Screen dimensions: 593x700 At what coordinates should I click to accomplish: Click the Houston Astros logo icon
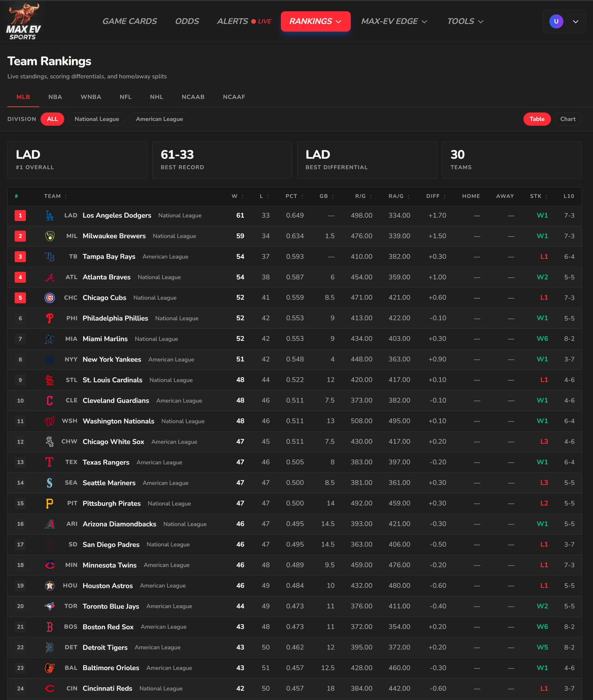[x=50, y=586]
